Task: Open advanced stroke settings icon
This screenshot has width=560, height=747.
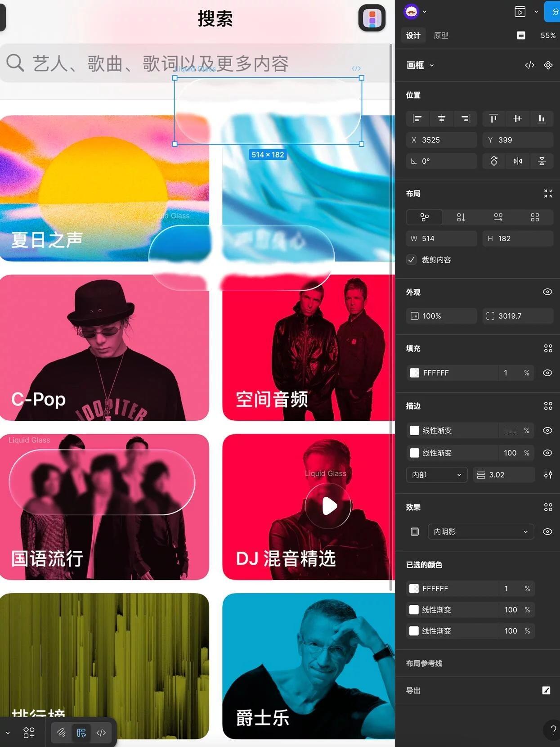Action: pos(548,475)
